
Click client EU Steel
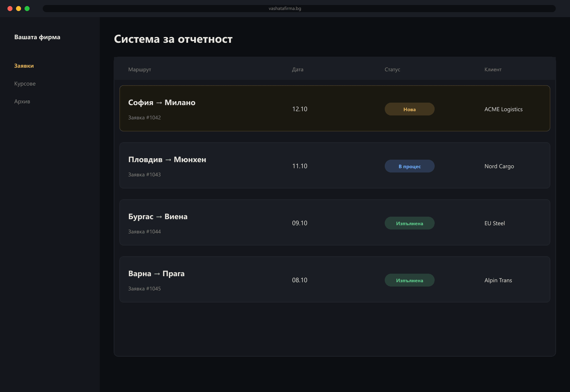(494, 223)
